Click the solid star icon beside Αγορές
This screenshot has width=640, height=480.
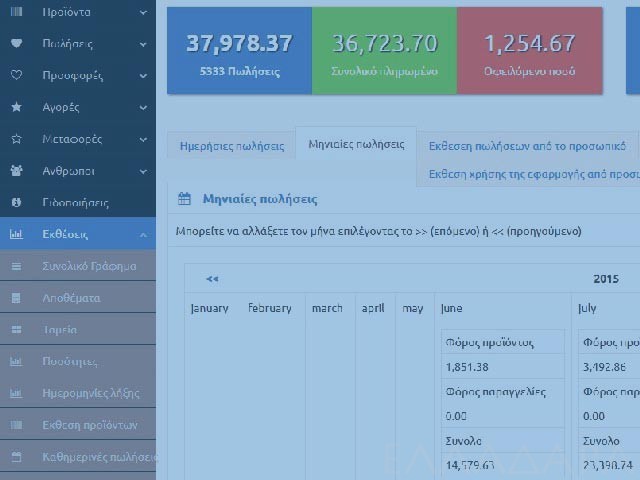coord(16,107)
